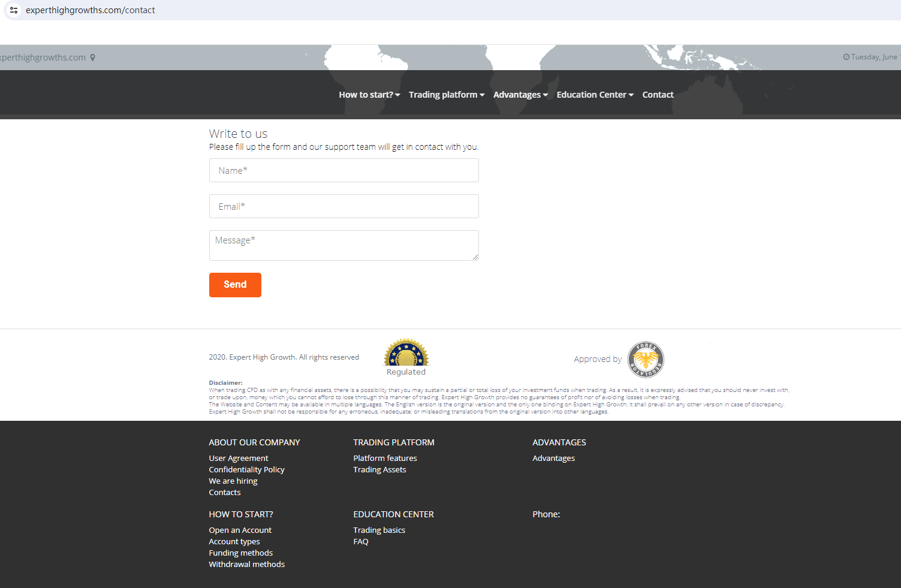Open the Platform features link
Viewport: 901px width, 588px height.
click(x=385, y=459)
